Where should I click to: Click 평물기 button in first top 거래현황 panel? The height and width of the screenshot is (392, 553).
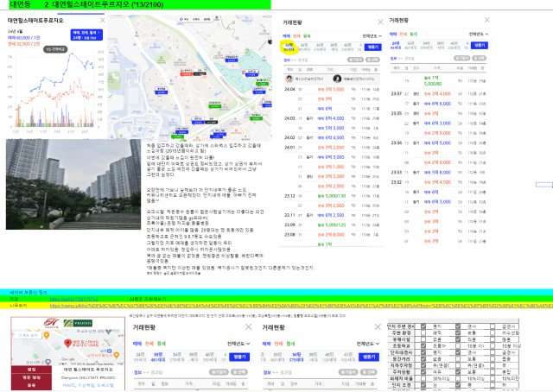[372, 47]
